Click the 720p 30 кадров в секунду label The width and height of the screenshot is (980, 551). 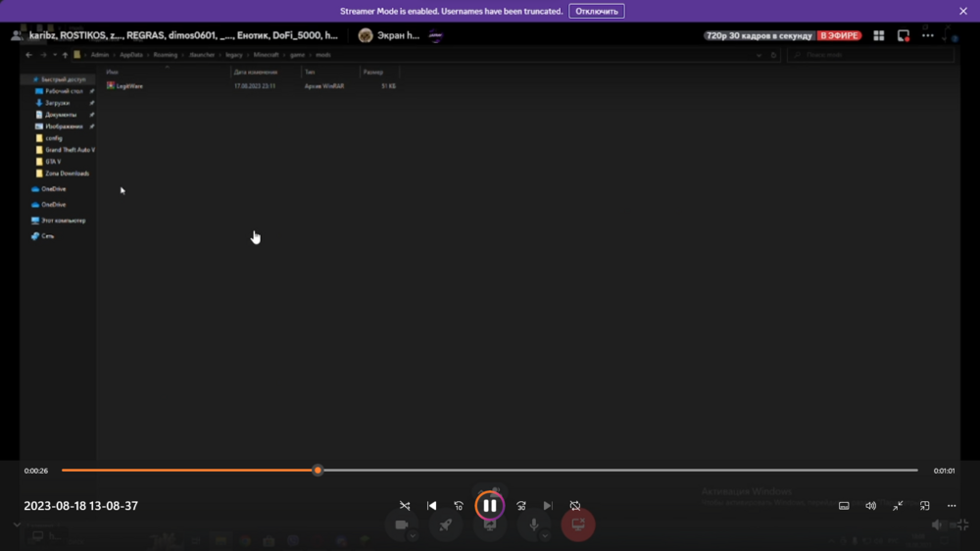click(759, 35)
